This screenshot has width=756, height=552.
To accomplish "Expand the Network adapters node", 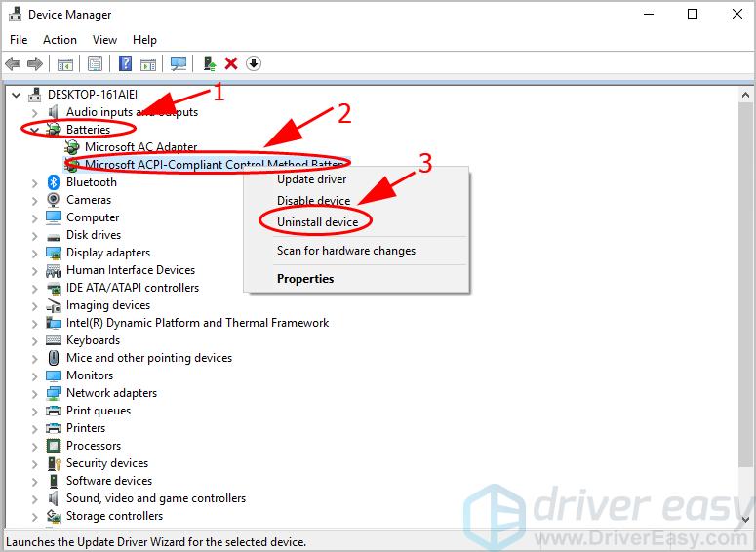I will point(35,393).
